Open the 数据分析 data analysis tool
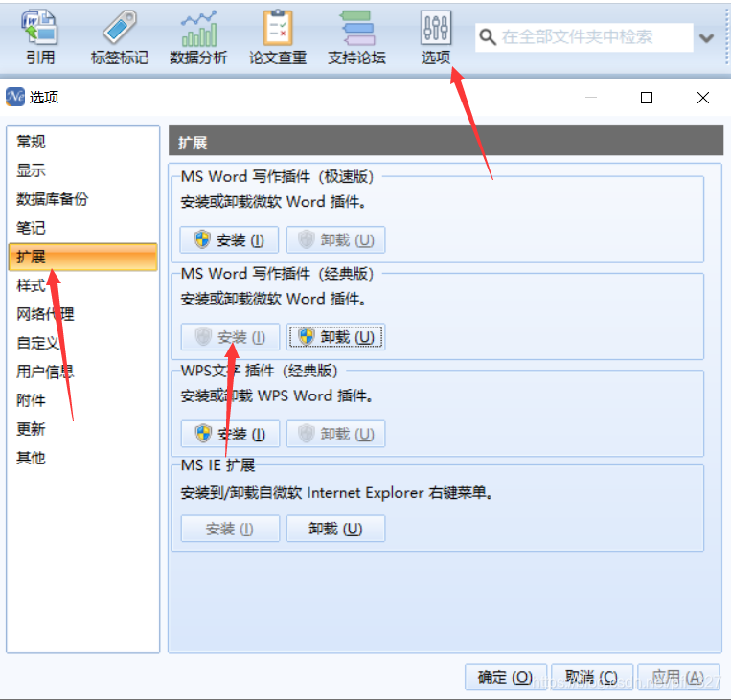 198,37
